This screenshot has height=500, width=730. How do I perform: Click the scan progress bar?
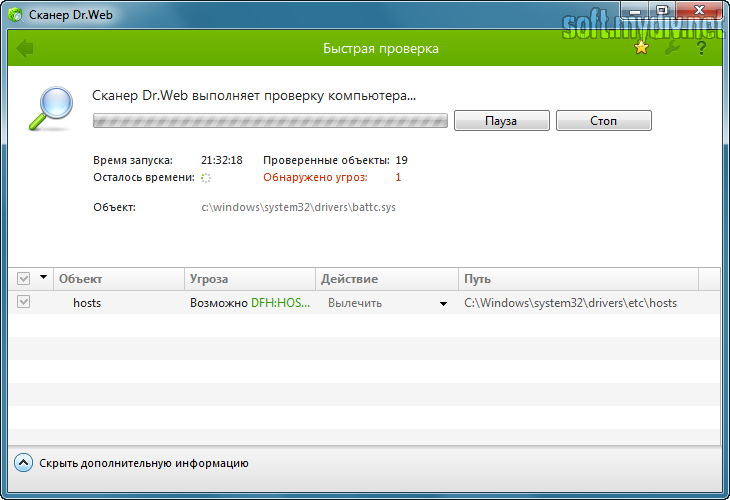(270, 121)
